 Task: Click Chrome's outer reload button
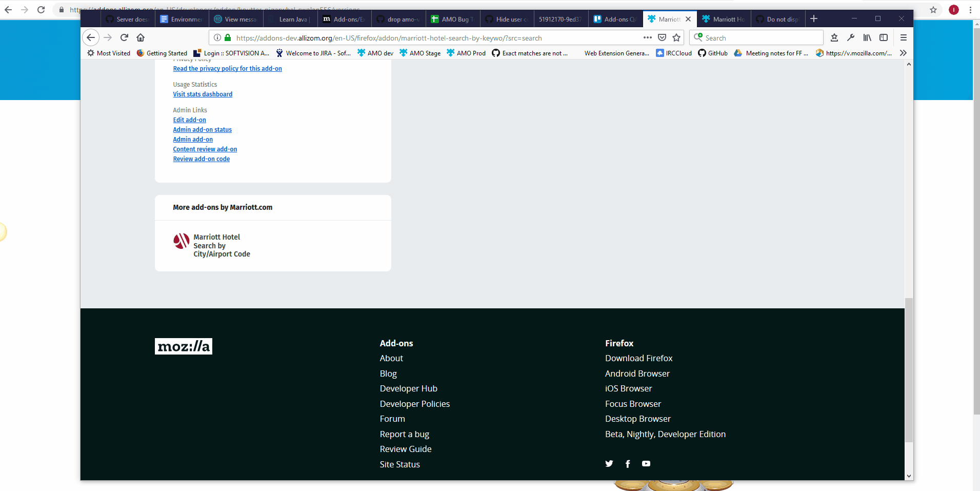[41, 10]
